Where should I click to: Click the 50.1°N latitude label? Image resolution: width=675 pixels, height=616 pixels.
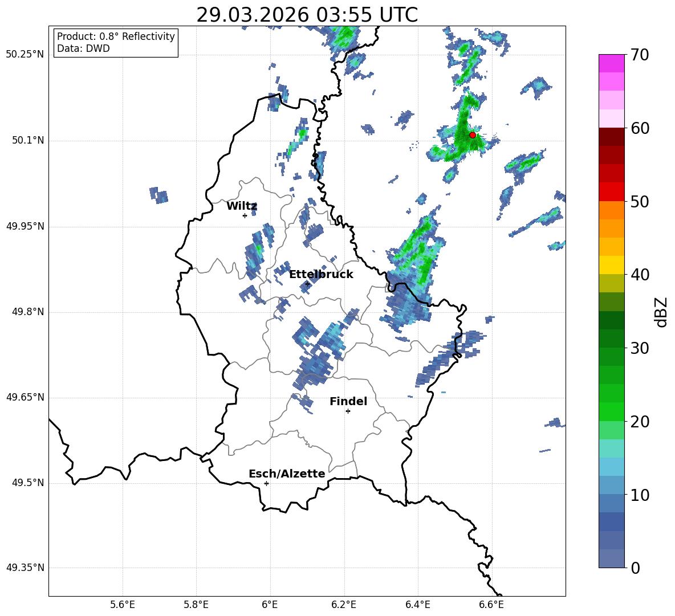pos(28,141)
